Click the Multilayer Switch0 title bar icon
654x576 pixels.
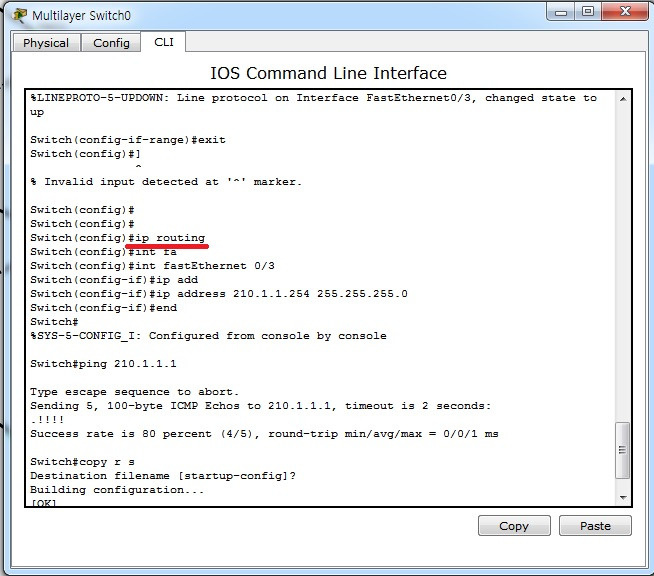[x=20, y=15]
